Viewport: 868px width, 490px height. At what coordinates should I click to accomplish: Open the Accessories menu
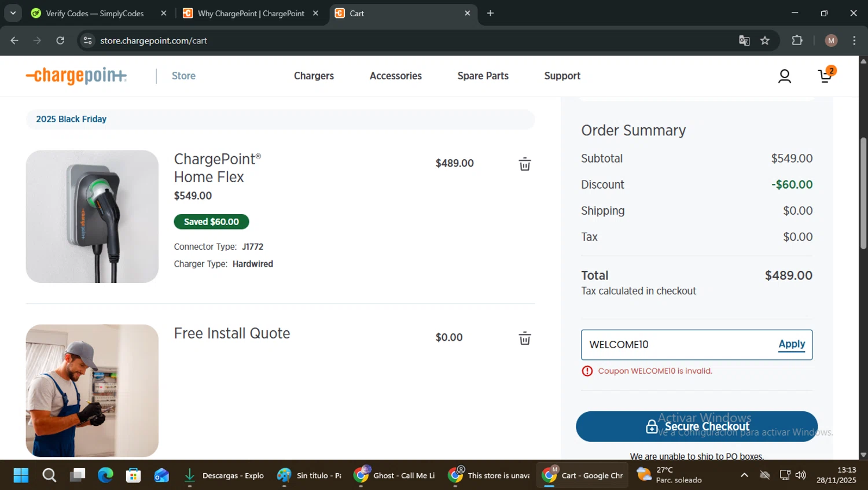click(396, 76)
